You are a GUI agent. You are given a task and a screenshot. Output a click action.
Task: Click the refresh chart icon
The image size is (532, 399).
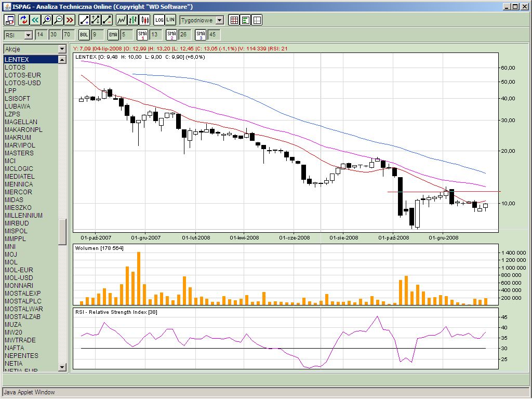point(23,20)
